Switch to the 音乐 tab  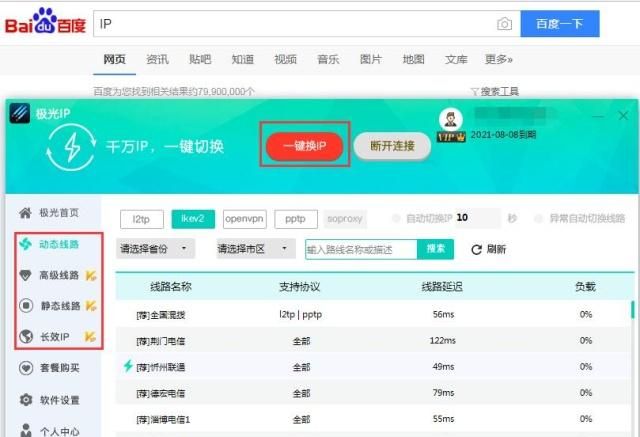tap(328, 60)
